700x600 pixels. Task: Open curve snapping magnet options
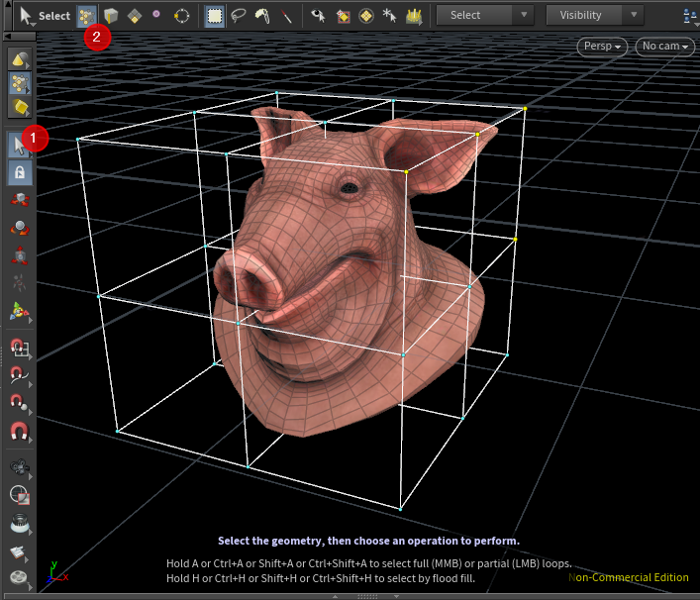(20, 375)
